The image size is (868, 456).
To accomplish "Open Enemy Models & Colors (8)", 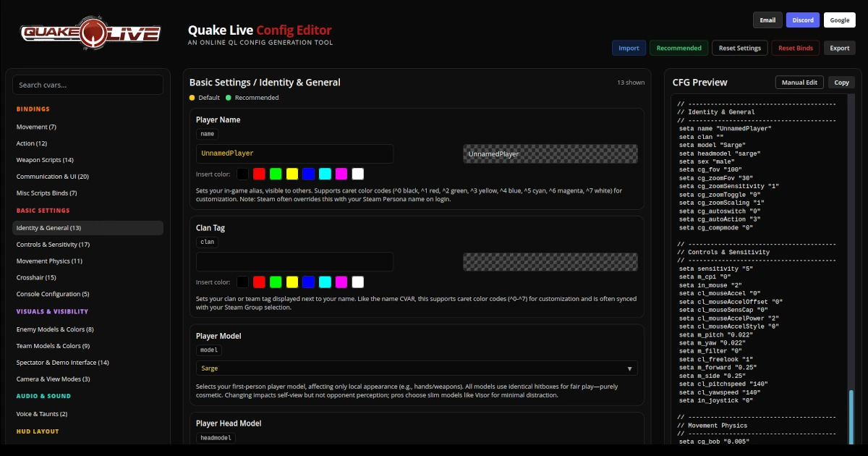I will (88, 329).
